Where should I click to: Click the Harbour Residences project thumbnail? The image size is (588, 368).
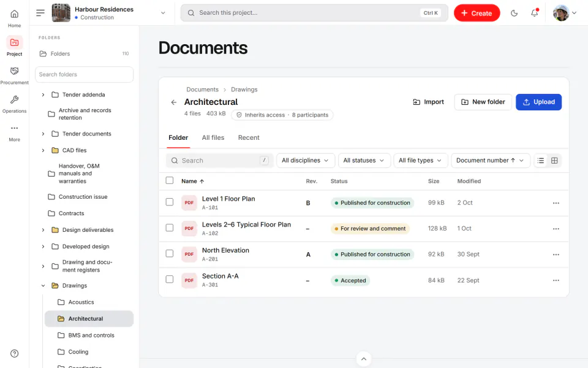[x=61, y=13]
